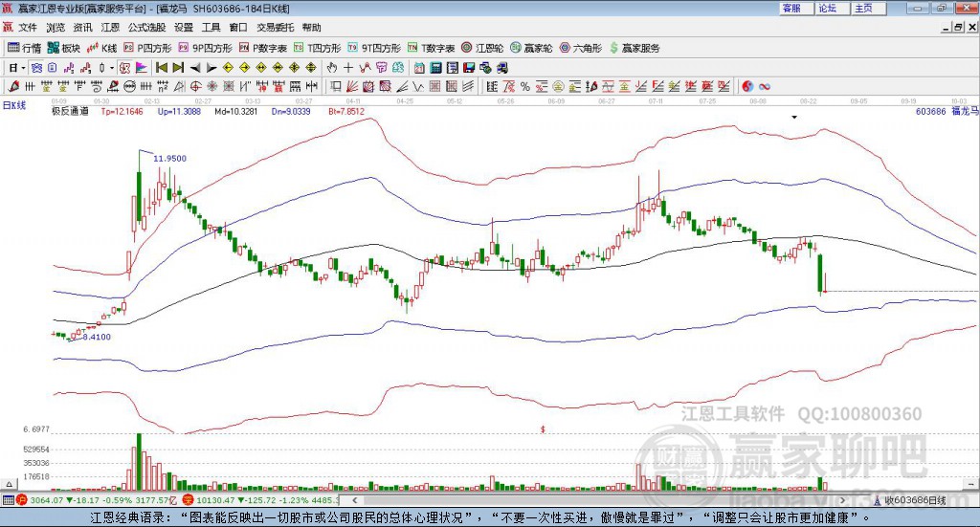Jump to last bar icon
The image size is (980, 527).
click(x=178, y=68)
